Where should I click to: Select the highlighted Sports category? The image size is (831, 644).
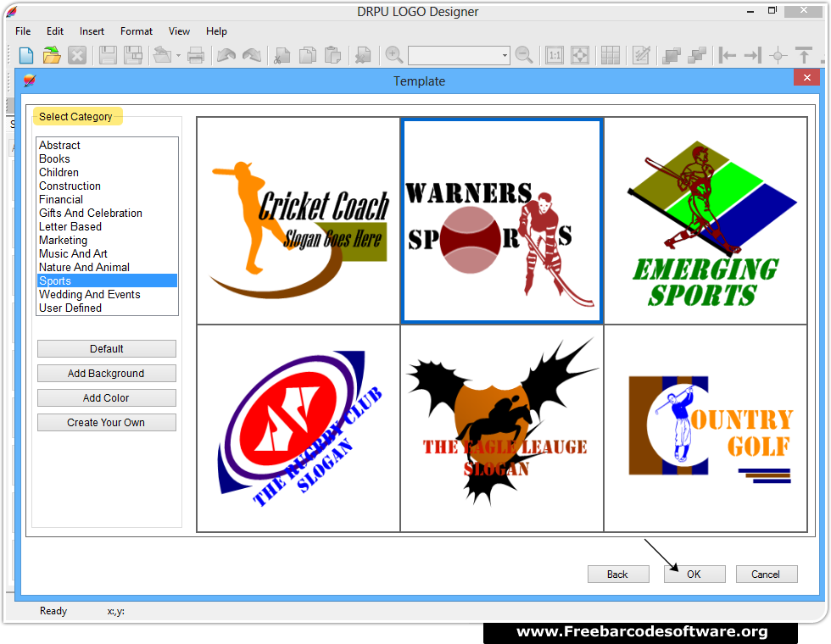pyautogui.click(x=107, y=280)
